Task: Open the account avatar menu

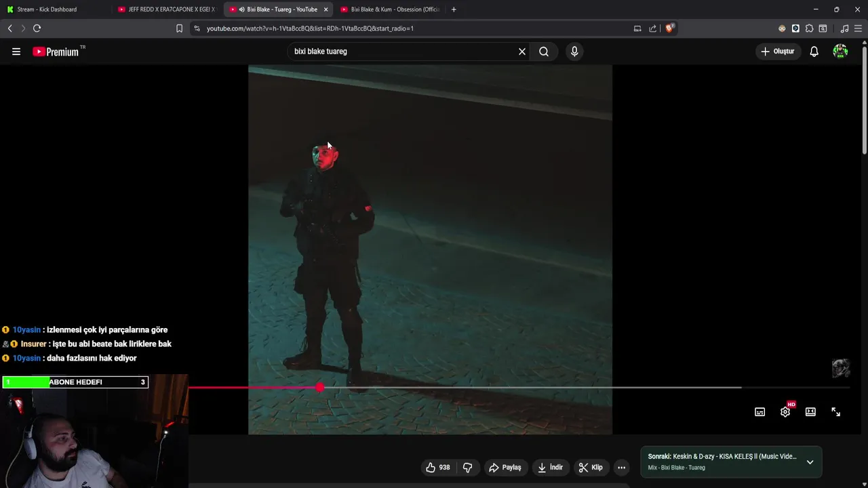Action: (x=840, y=52)
